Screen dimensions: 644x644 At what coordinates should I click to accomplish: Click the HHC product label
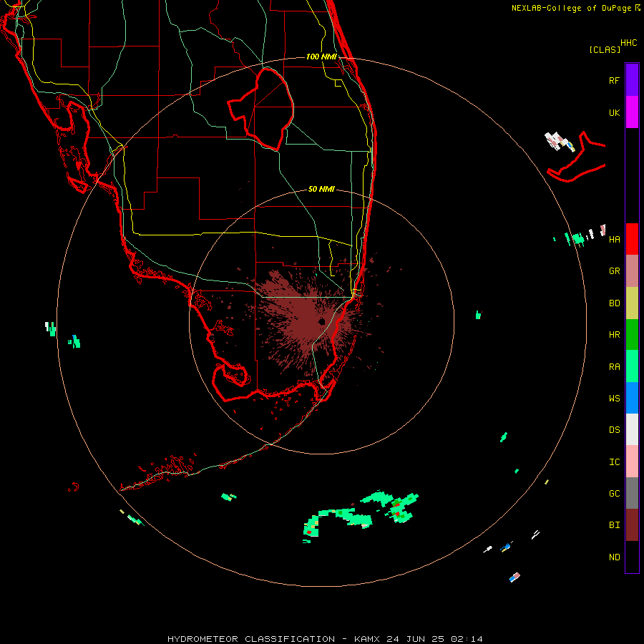(x=629, y=43)
